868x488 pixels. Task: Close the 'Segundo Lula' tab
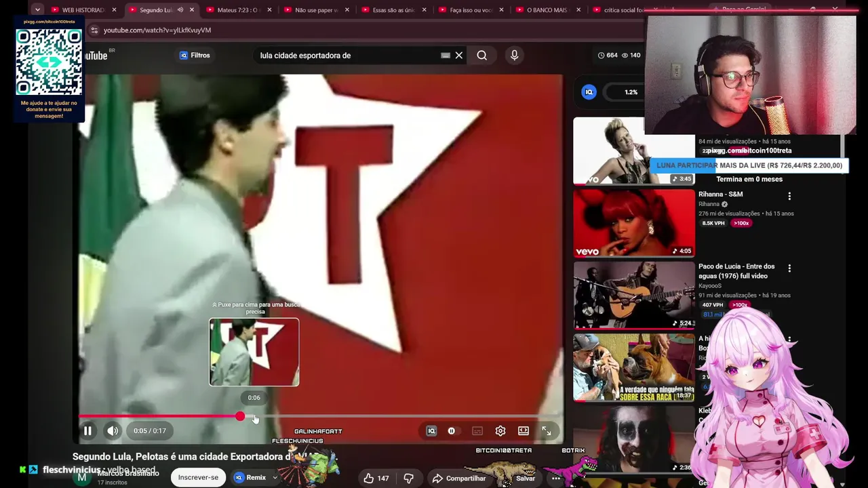point(192,10)
